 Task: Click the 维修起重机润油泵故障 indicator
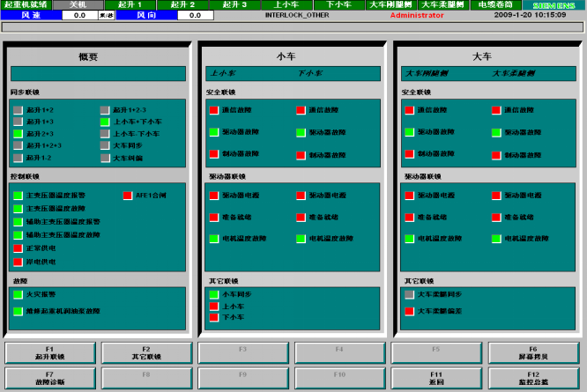pyautogui.click(x=18, y=311)
